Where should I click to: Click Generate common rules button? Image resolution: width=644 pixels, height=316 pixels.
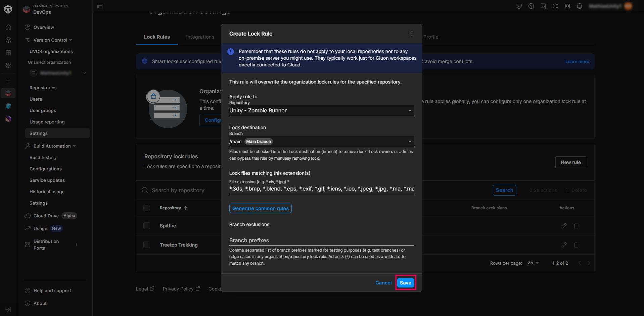click(x=260, y=208)
